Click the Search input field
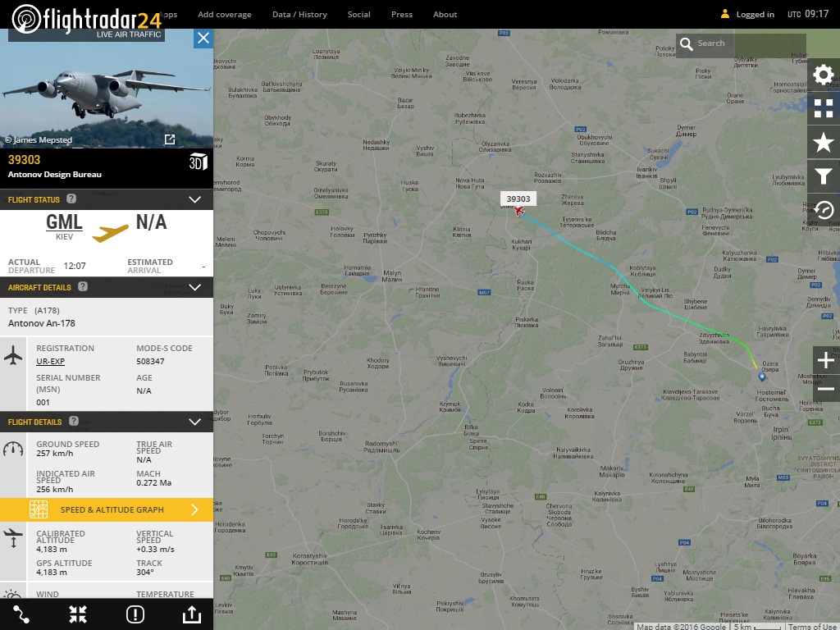The width and height of the screenshot is (840, 630). click(x=741, y=43)
